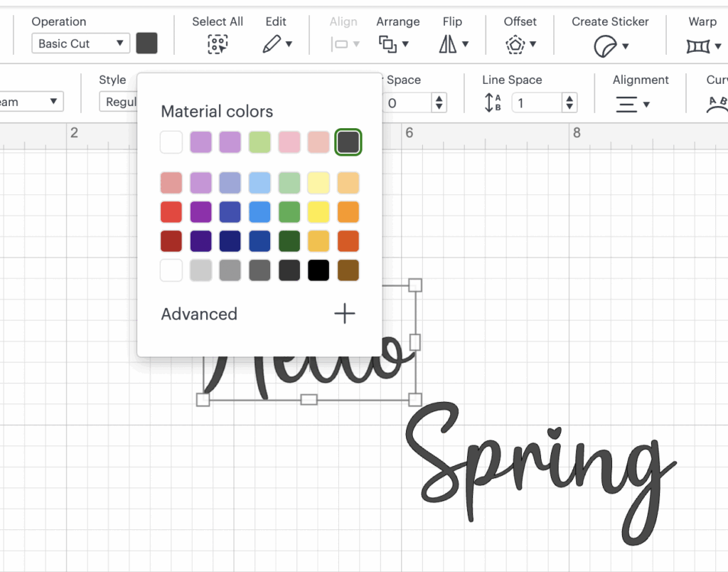Click the Flip mirror icon
This screenshot has width=728, height=572.
[x=448, y=44]
